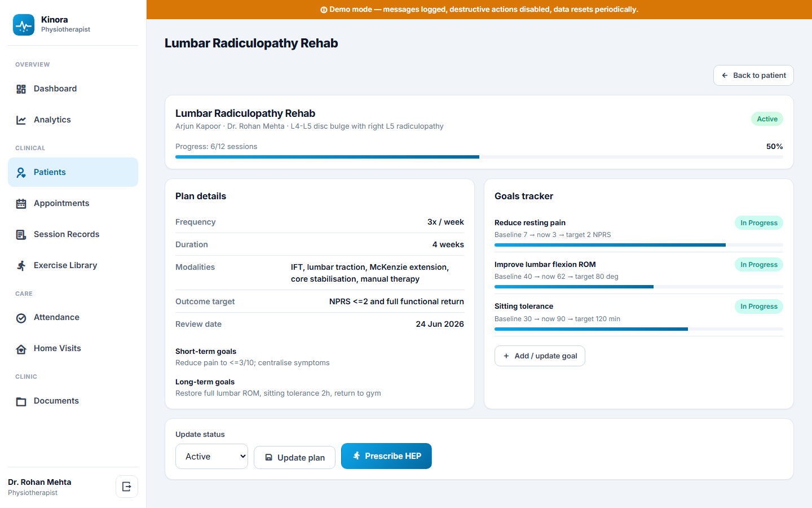Click the Long-term goals description text

[278, 393]
